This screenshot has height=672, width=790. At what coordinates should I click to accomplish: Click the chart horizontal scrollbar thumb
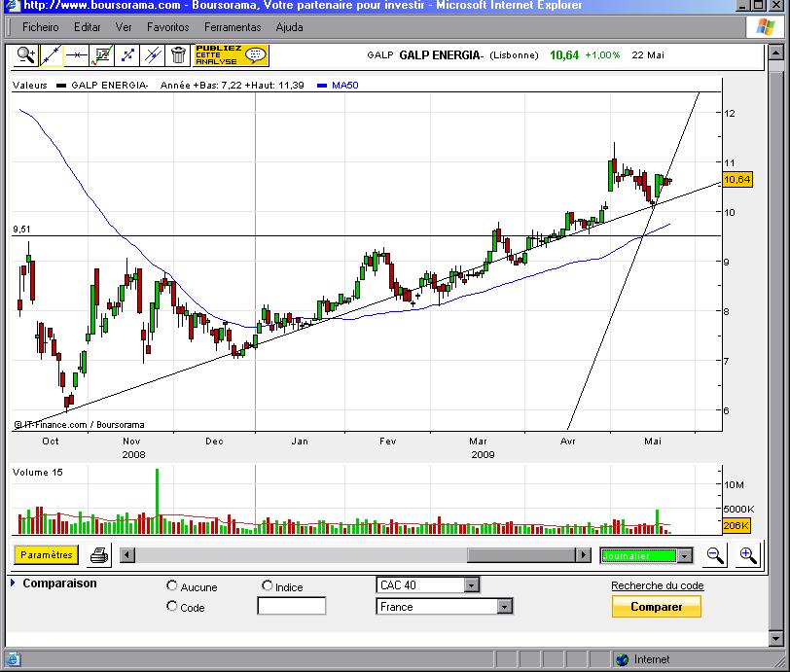(521, 555)
